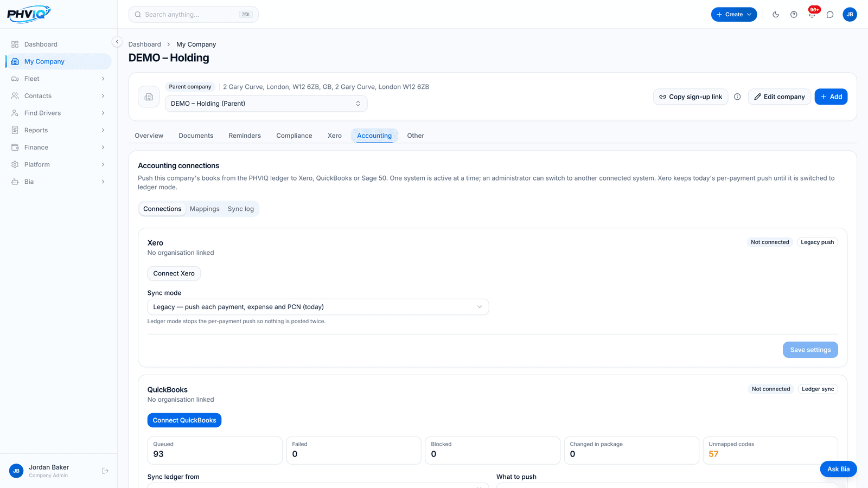868x488 pixels.
Task: Click the Edit company button
Action: click(780, 97)
